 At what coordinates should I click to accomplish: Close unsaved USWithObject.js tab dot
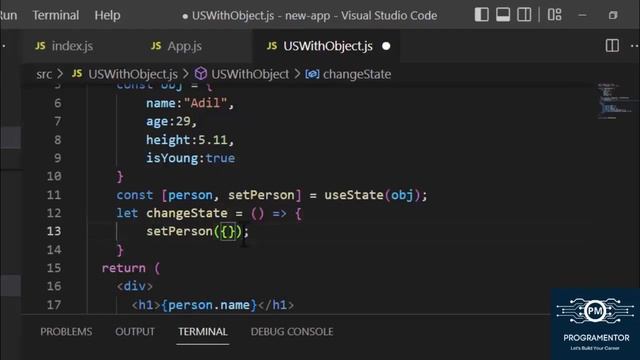pyautogui.click(x=386, y=46)
